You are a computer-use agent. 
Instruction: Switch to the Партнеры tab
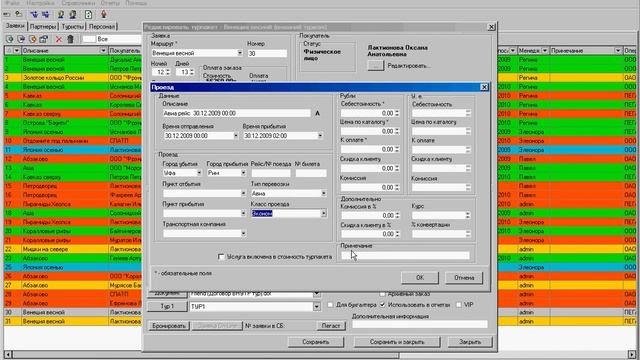[x=43, y=27]
